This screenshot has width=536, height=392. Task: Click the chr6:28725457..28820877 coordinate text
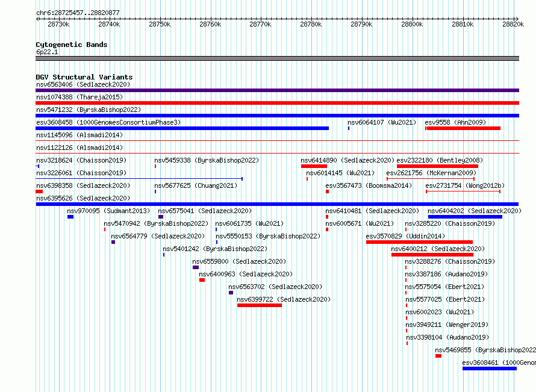(x=78, y=13)
